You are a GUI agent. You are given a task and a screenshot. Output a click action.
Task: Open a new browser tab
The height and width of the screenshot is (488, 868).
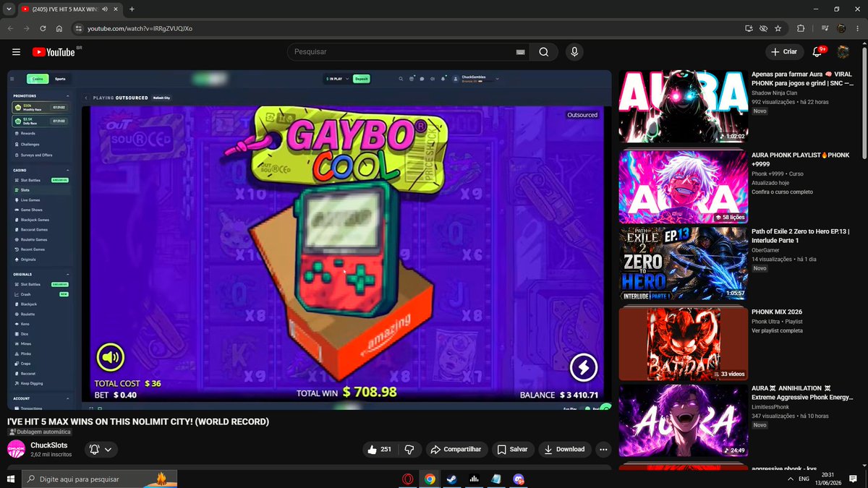(x=132, y=9)
